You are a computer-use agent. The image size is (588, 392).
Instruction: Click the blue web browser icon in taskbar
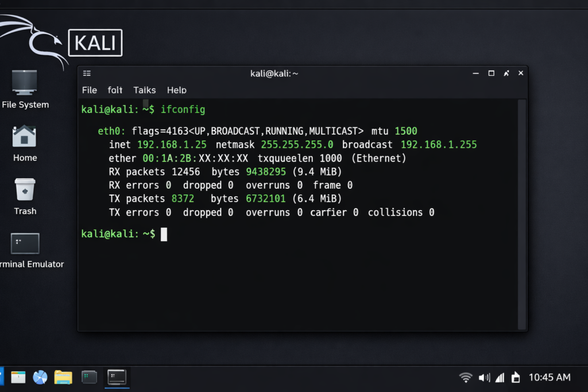(40, 377)
